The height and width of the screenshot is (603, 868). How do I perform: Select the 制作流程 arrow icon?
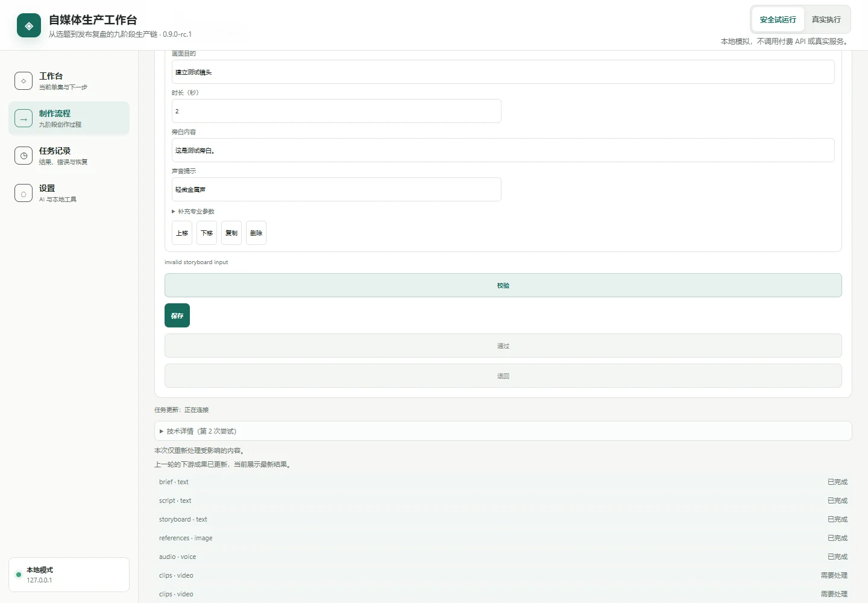pyautogui.click(x=24, y=118)
